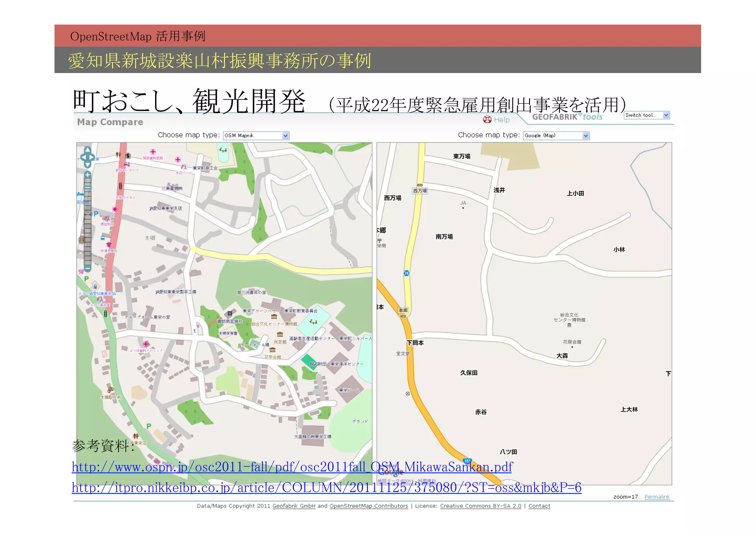
Task: Open the Google (Map) map type dropdown
Action: click(556, 136)
